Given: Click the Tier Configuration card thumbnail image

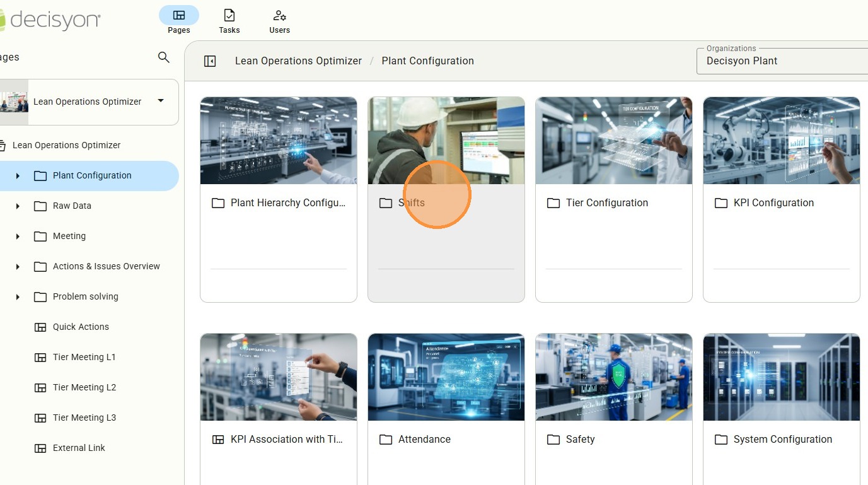Looking at the screenshot, I should click(x=613, y=141).
